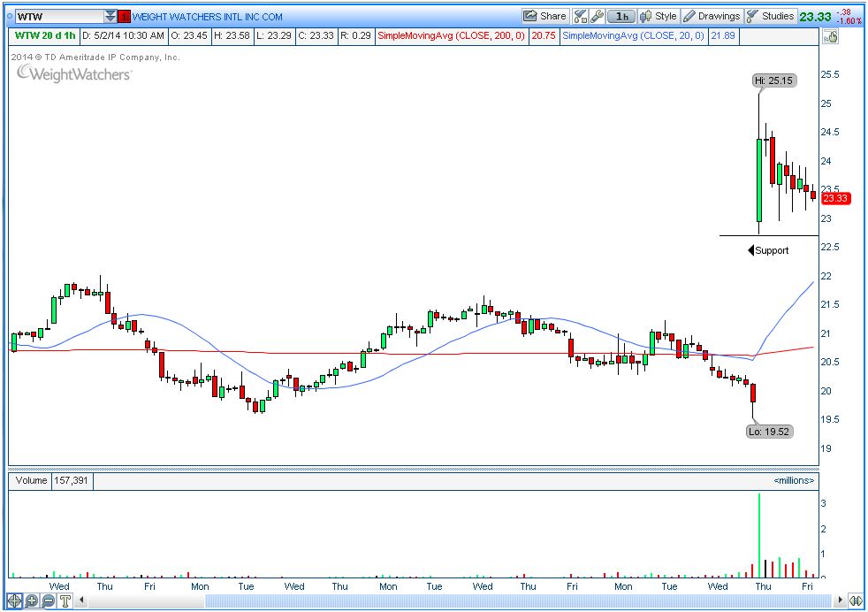Click the Support drawing label
This screenshot has width=868, height=612.
(x=772, y=250)
